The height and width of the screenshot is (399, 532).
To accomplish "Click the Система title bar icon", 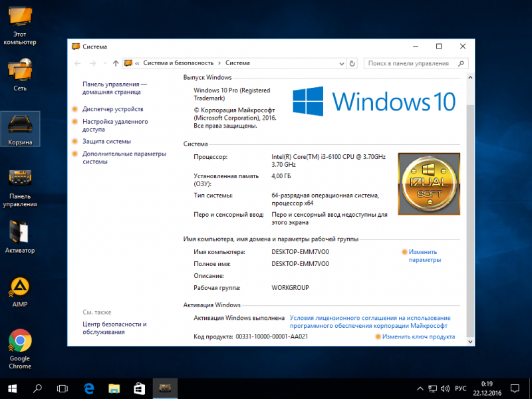I will 76,47.
